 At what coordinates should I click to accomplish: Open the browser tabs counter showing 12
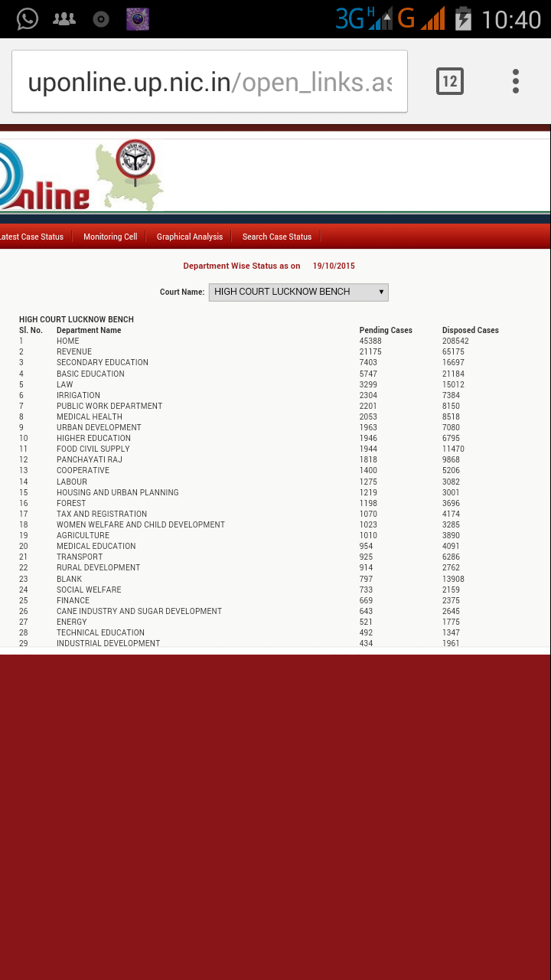coord(450,81)
